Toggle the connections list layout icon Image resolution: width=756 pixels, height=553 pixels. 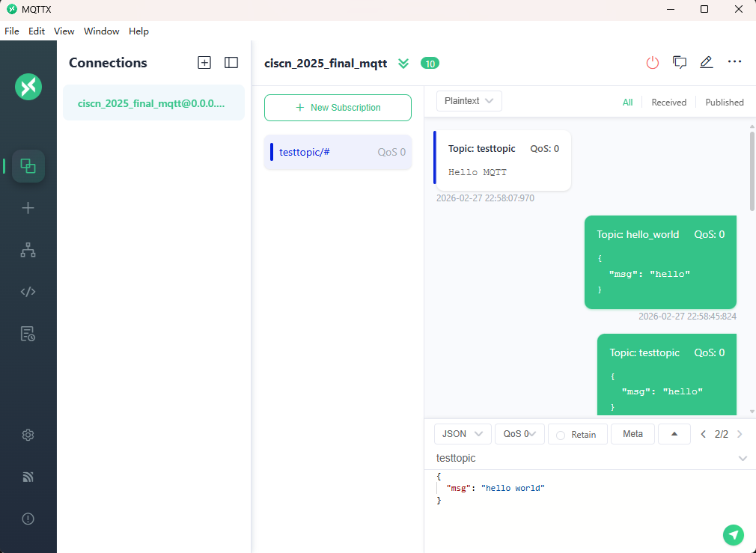(x=231, y=63)
